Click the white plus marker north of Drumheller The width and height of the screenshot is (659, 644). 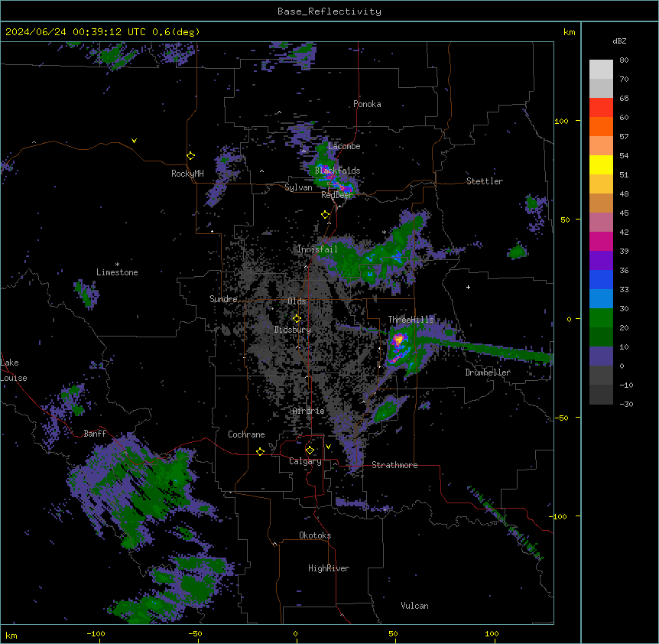pyautogui.click(x=468, y=287)
